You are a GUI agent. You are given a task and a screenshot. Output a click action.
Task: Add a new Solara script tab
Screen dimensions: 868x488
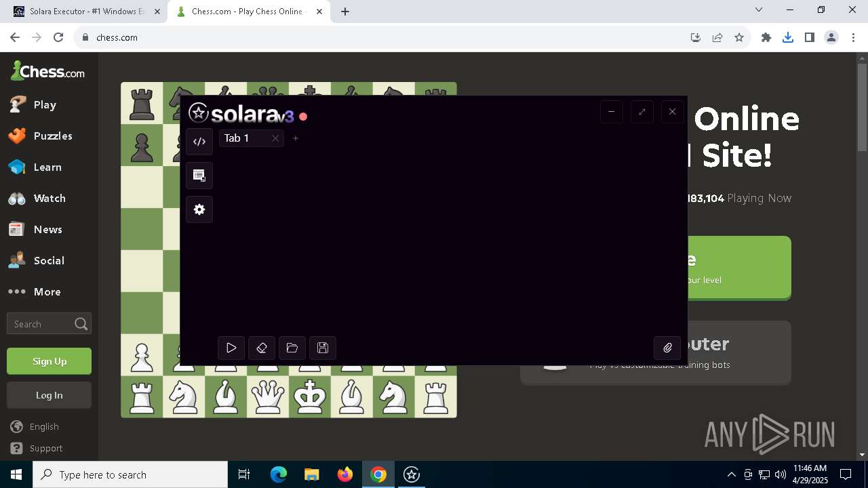click(x=296, y=138)
